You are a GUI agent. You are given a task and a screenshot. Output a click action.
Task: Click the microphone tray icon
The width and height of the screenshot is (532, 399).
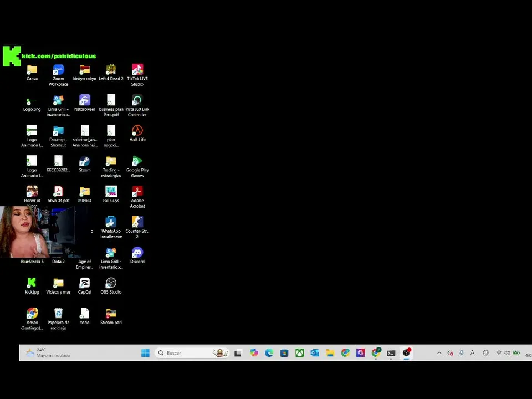click(x=462, y=353)
